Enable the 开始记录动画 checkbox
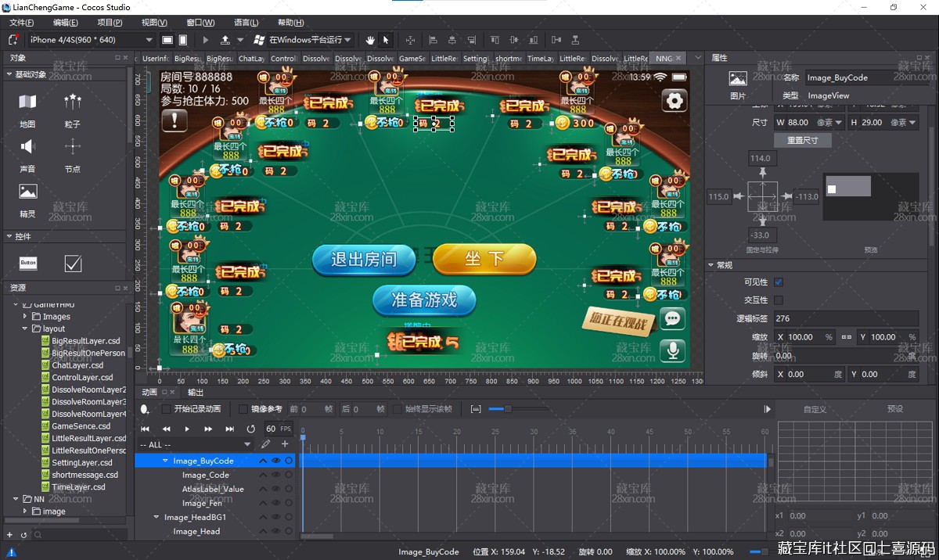 [x=166, y=409]
